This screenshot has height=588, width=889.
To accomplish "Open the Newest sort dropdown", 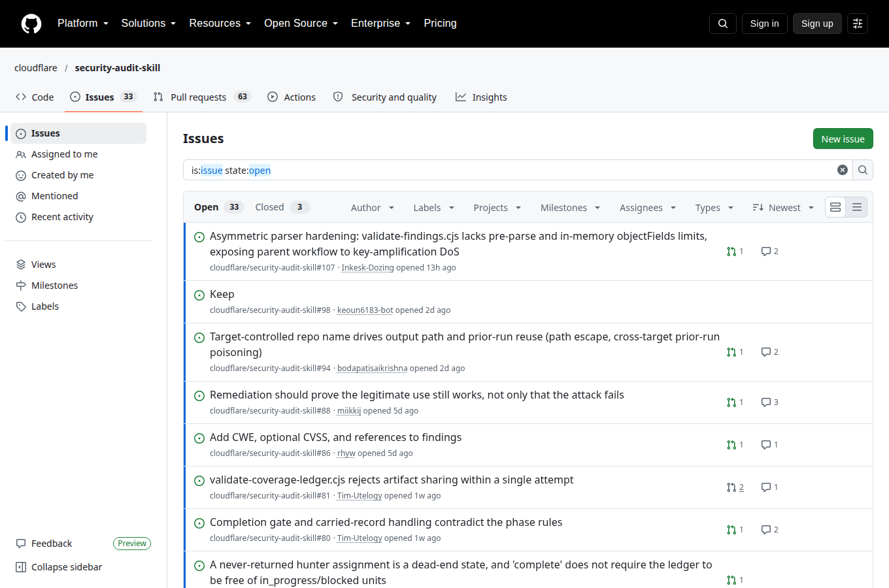I will (783, 208).
